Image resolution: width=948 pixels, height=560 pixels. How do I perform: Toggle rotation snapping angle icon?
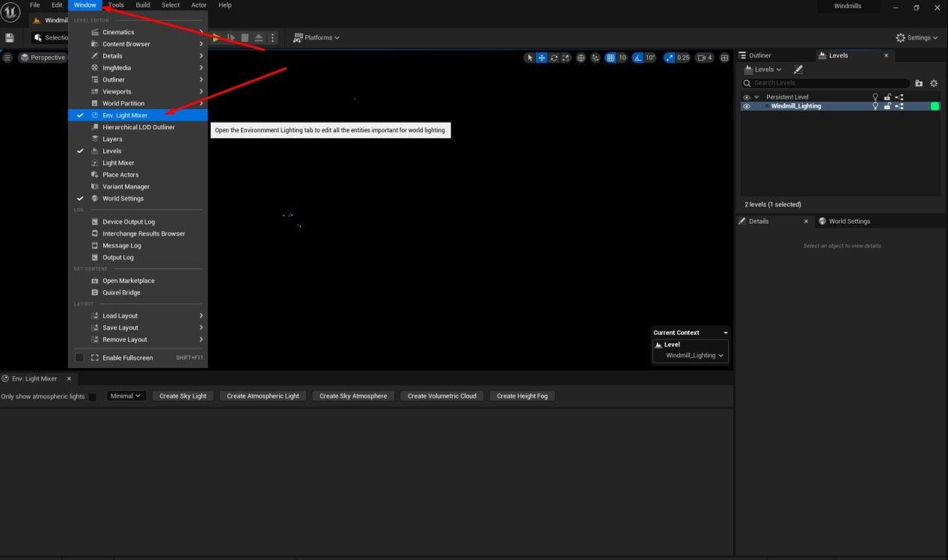click(x=637, y=58)
